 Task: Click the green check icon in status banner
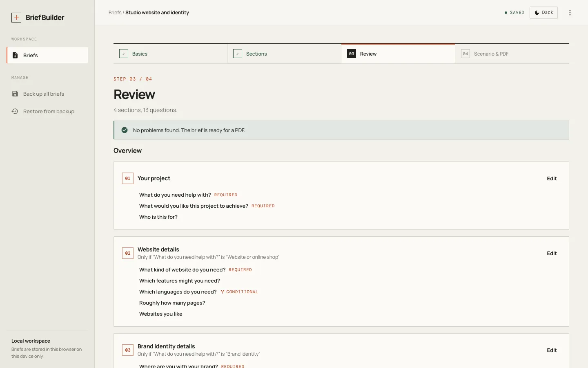pos(125,130)
